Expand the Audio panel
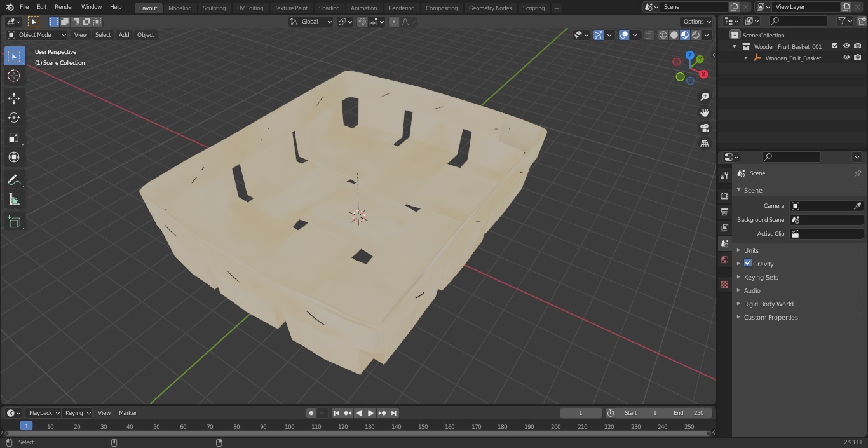This screenshot has width=868, height=448. point(752,290)
